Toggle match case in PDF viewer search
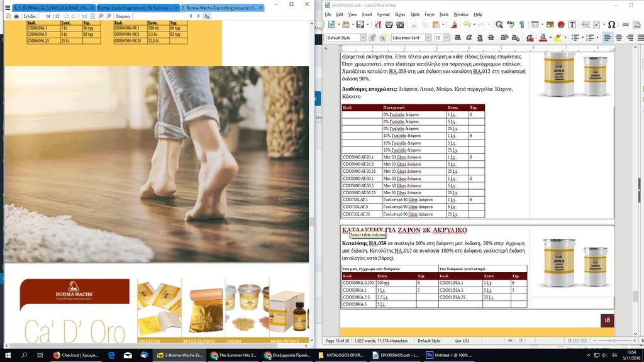644x362 pixels. tap(206, 16)
